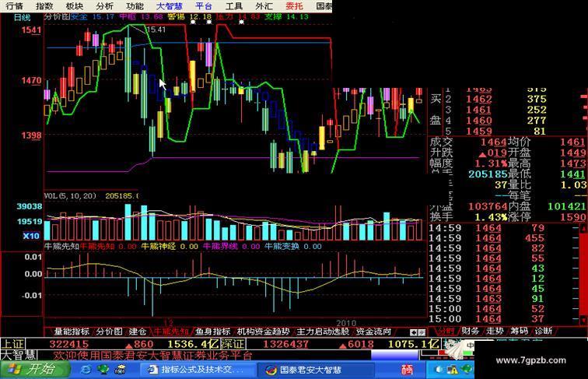
Task: Select the 牛熊先知 indicator tab
Action: (171, 332)
